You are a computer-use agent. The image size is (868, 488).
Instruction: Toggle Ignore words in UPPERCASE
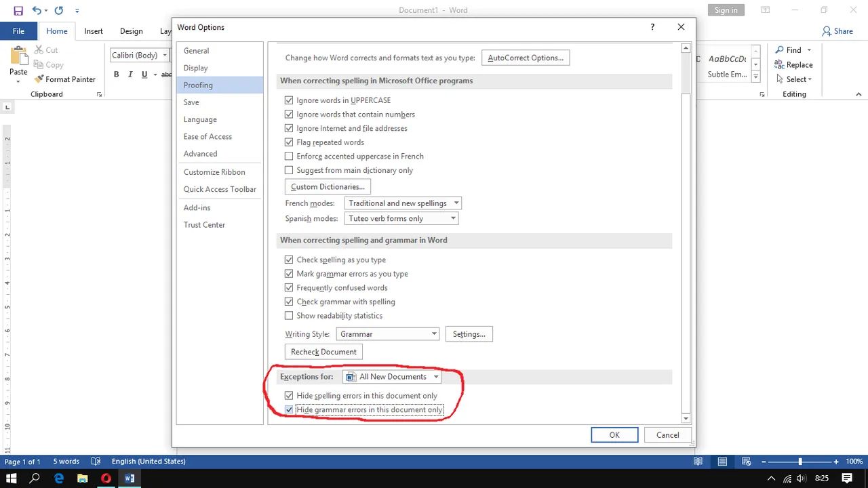pos(289,100)
